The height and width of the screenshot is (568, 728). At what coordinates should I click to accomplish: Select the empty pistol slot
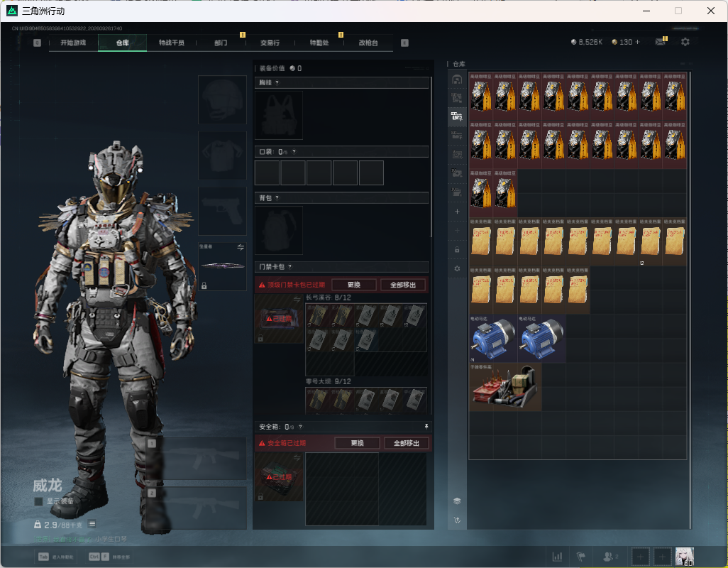click(222, 212)
